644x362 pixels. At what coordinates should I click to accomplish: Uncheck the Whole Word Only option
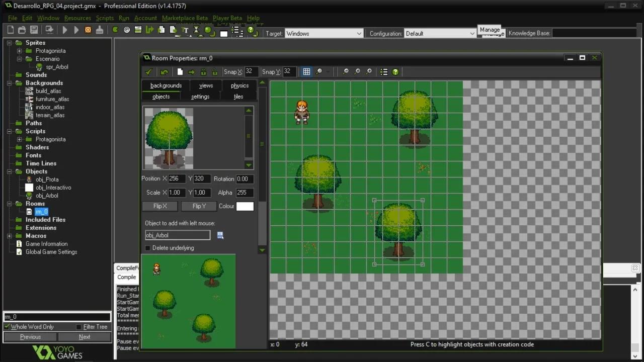point(7,327)
